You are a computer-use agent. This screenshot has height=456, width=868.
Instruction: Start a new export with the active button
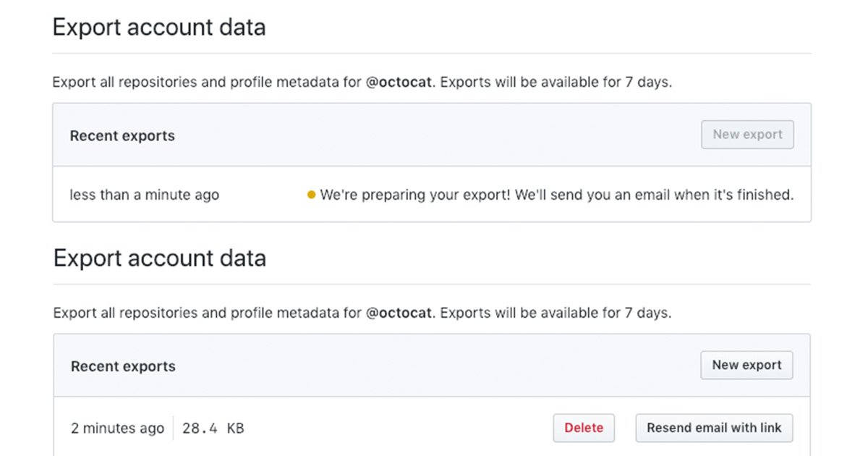pyautogui.click(x=746, y=366)
